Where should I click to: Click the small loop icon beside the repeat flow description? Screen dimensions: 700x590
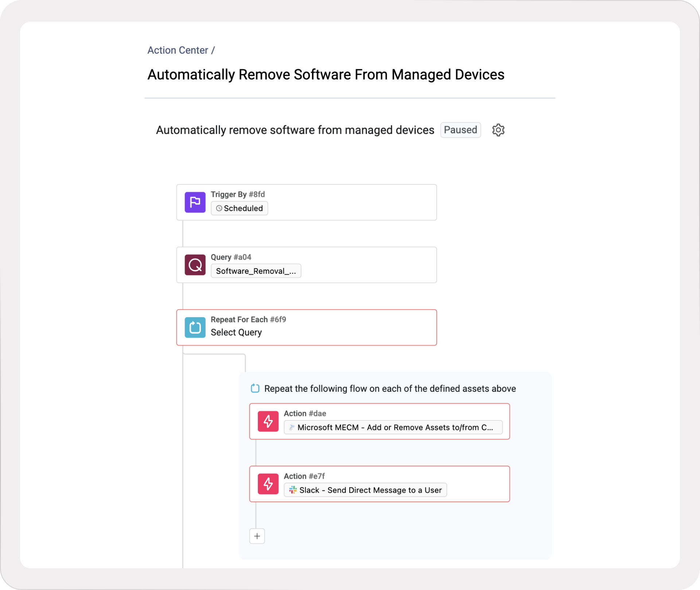(x=255, y=388)
